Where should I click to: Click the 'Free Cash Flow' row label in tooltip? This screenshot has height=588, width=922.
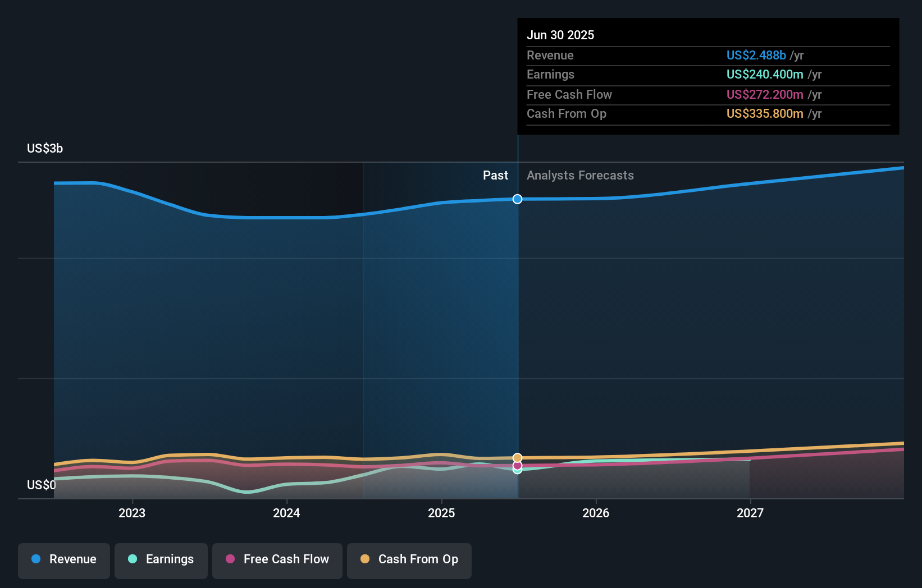pos(569,94)
